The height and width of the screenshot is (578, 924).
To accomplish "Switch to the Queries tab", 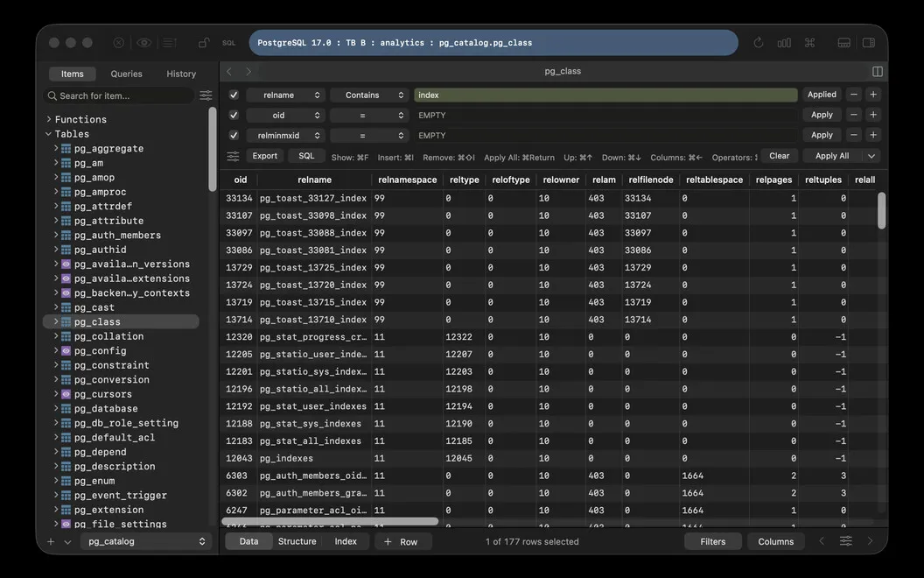I will coord(126,74).
